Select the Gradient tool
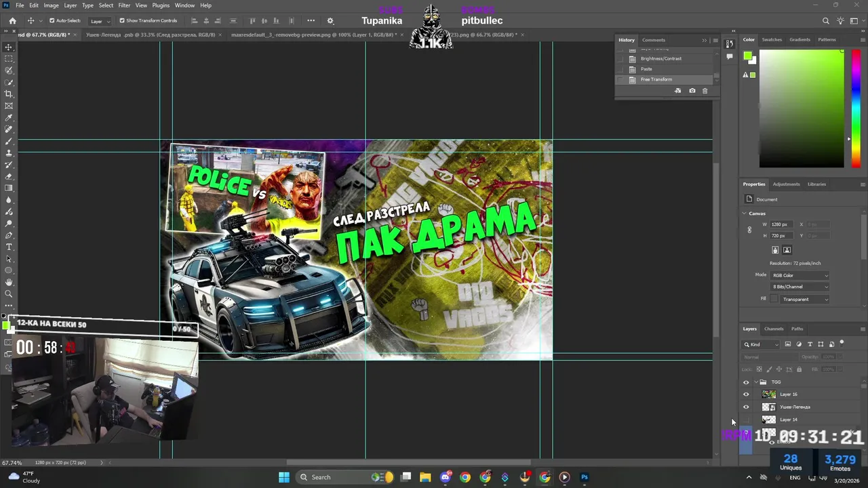 click(x=9, y=188)
